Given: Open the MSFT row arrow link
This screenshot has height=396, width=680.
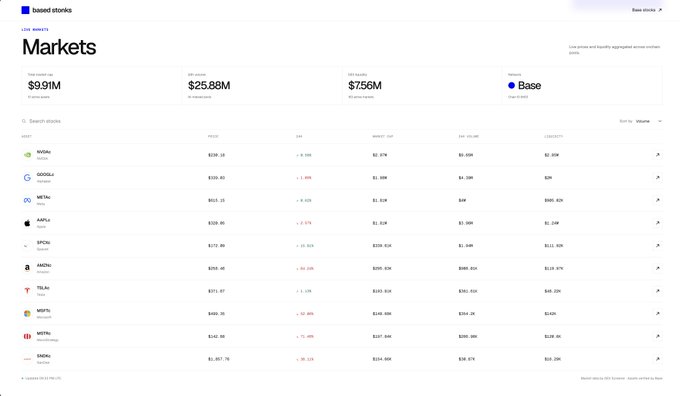Looking at the screenshot, I should 657,314.
